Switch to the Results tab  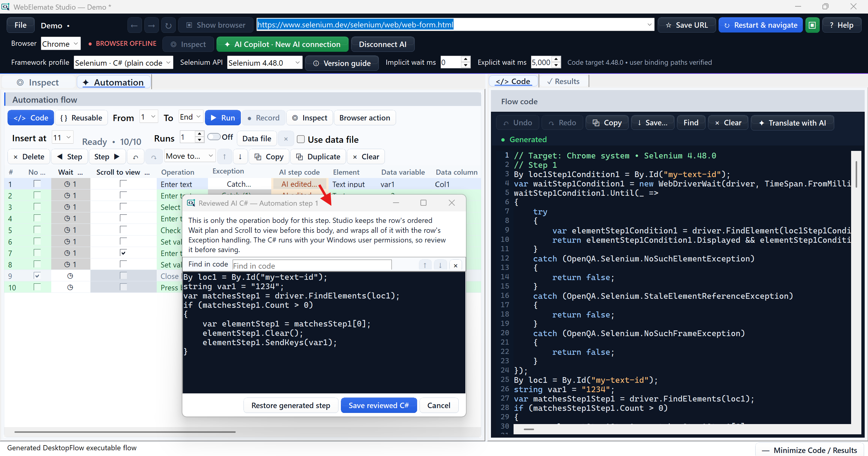(x=564, y=81)
